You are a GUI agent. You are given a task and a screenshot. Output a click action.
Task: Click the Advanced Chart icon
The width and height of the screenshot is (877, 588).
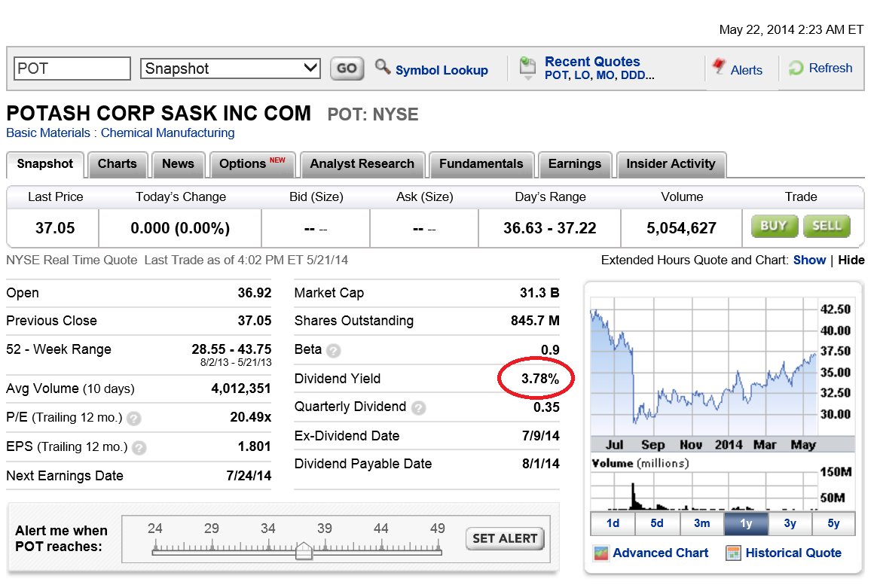[x=600, y=553]
